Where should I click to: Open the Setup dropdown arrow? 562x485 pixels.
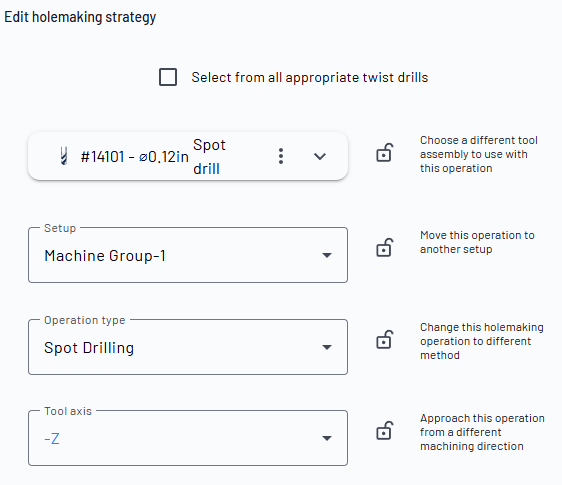pyautogui.click(x=327, y=255)
